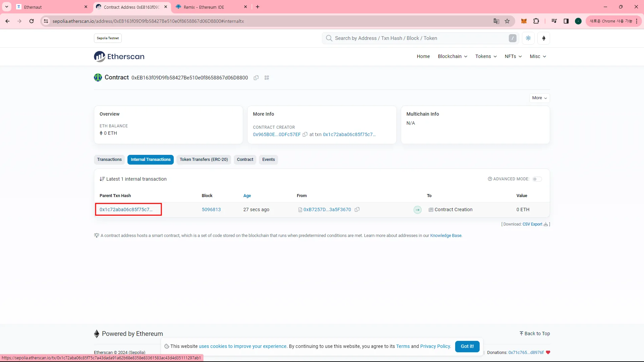Dismiss cookie banner with Got it!

point(467,346)
